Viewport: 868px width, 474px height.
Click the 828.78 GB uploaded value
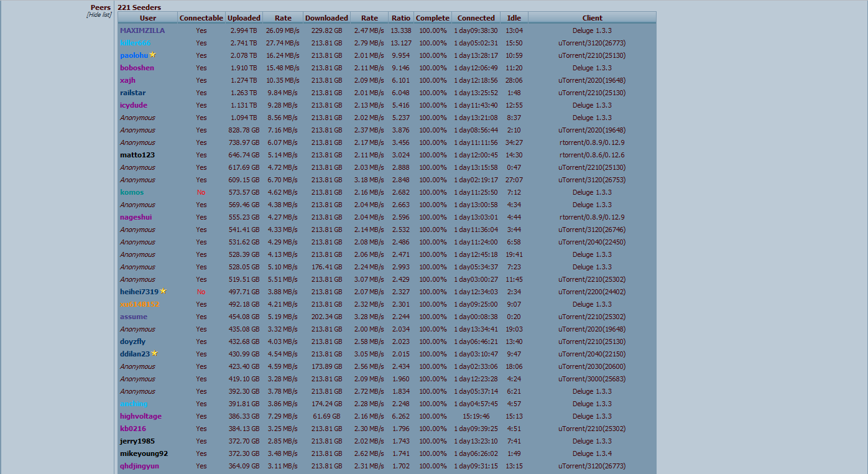(244, 130)
